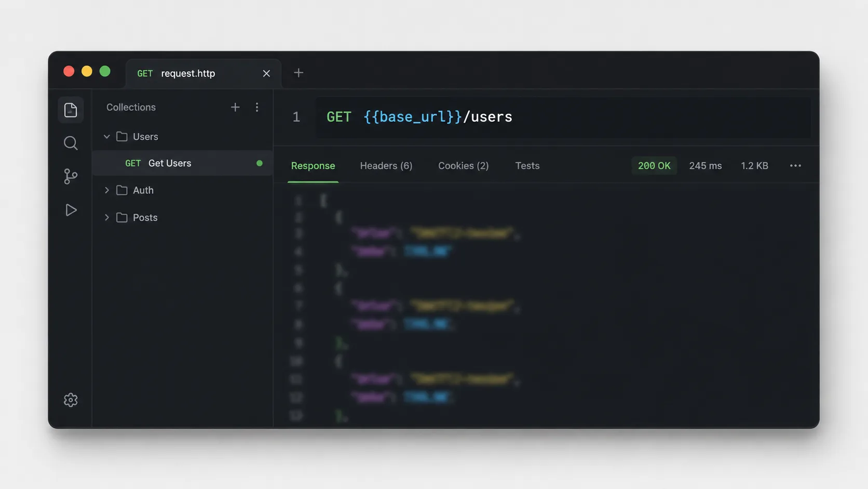Open the files icon in sidebar
Screen dimensions: 868x489
pos(71,110)
